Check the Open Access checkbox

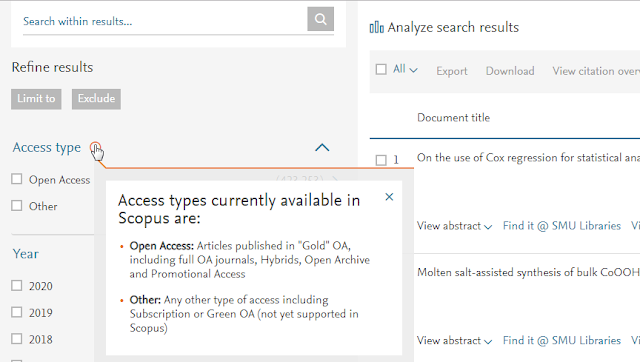coord(17,179)
